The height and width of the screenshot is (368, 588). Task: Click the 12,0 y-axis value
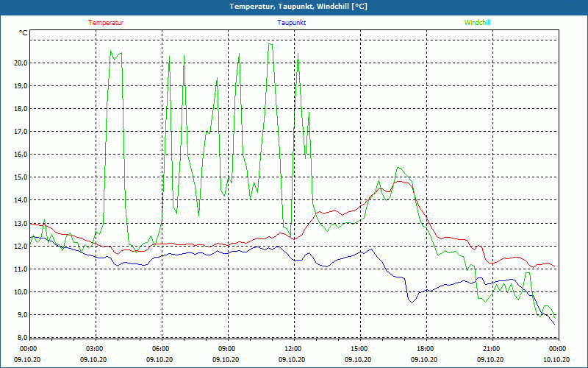pyautogui.click(x=21, y=247)
